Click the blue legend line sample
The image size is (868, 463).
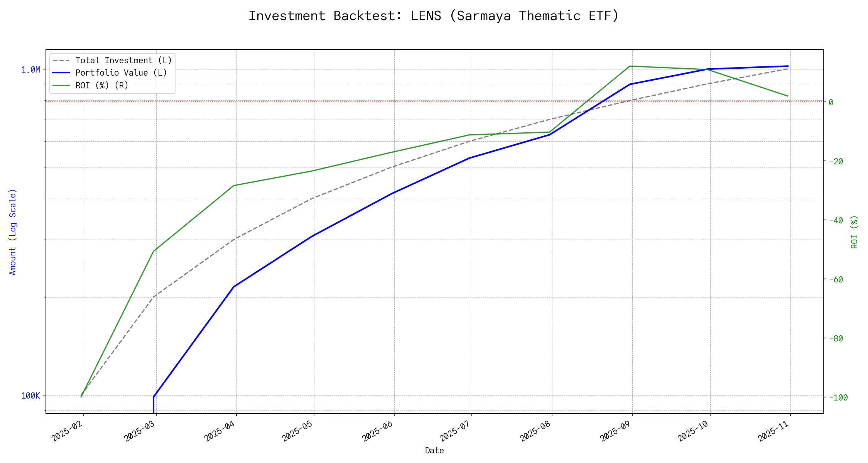coord(61,73)
